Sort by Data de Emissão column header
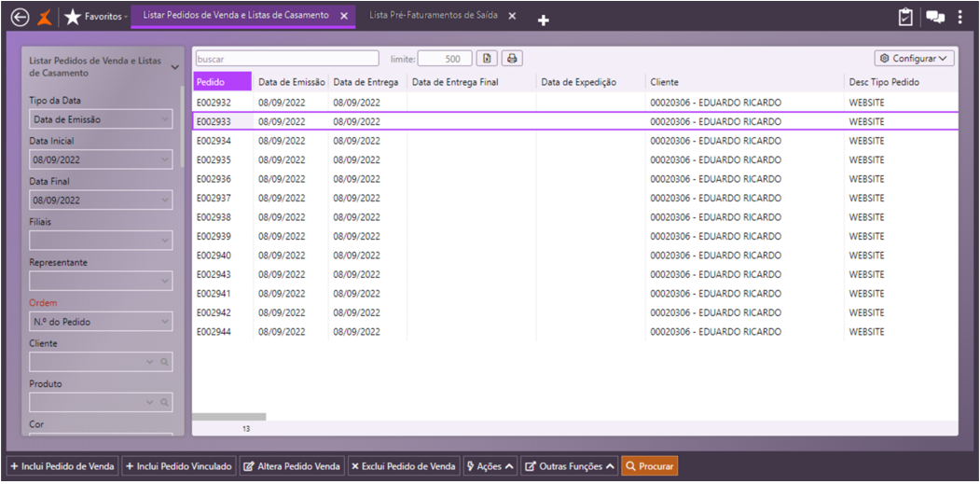Viewport: 980px width, 484px height. 291,82
